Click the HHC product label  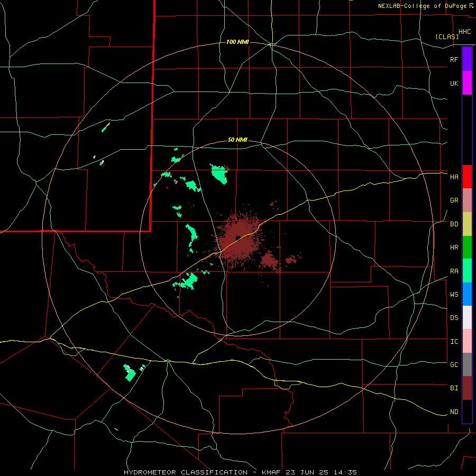(464, 32)
